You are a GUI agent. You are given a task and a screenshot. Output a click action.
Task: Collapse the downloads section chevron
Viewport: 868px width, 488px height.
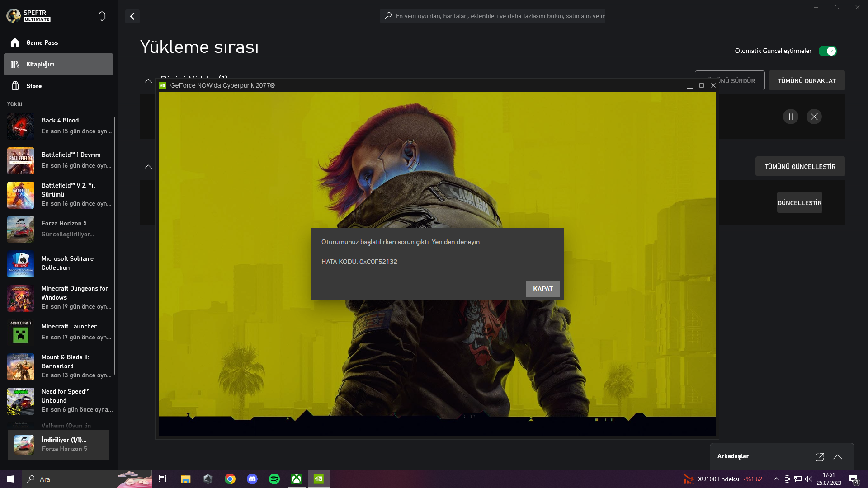148,81
